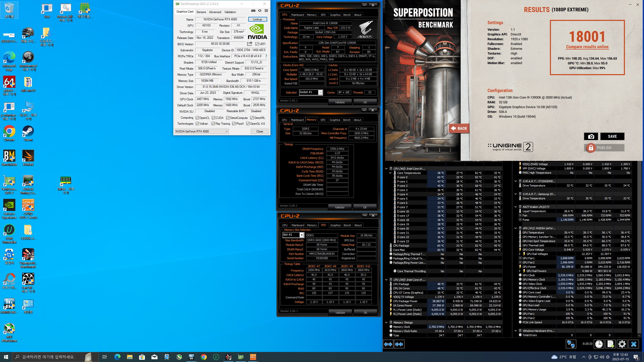Open Windows Start menu
The width and height of the screenshot is (644, 362).
[6, 357]
